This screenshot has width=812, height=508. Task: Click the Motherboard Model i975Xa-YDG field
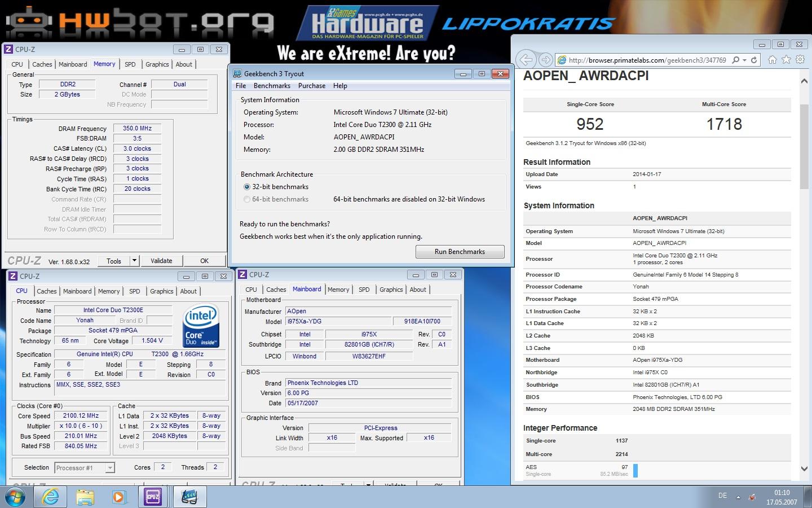[337, 321]
